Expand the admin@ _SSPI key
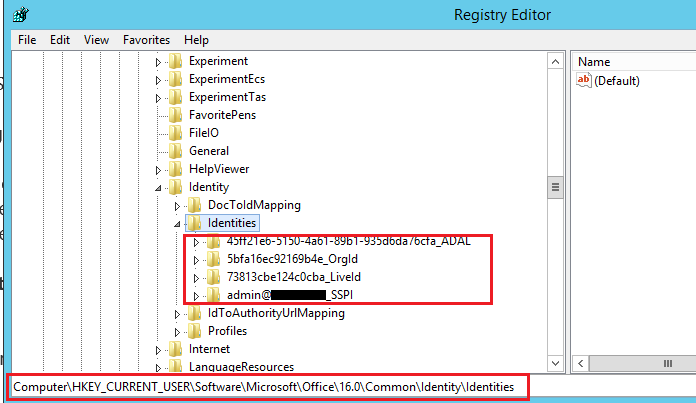 tap(196, 296)
